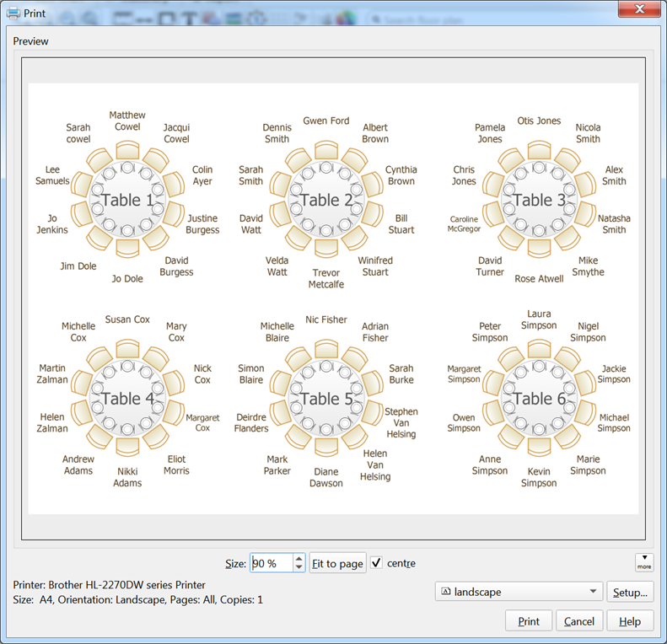Click the Fit to page button
Viewport: 667px width, 644px height.
coord(337,563)
